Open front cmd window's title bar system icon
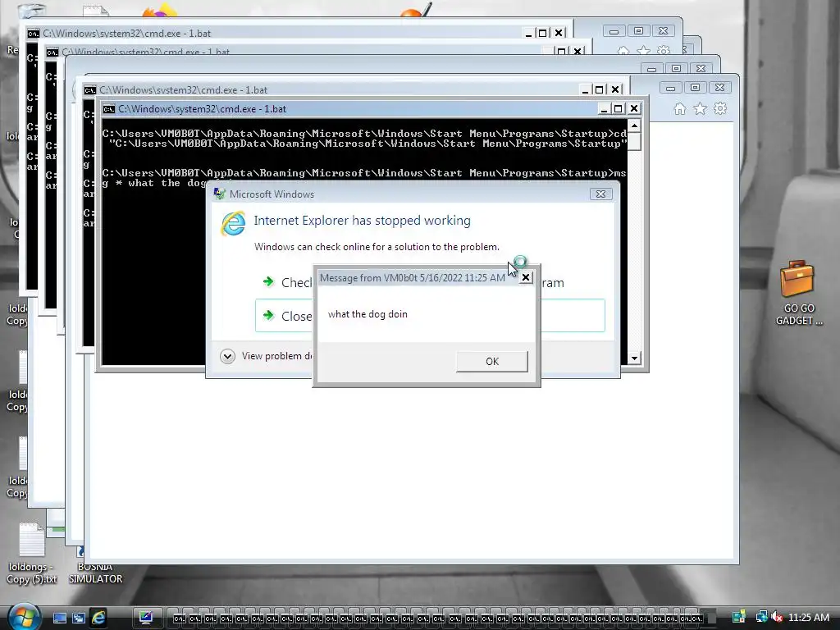840x630 pixels. point(109,109)
